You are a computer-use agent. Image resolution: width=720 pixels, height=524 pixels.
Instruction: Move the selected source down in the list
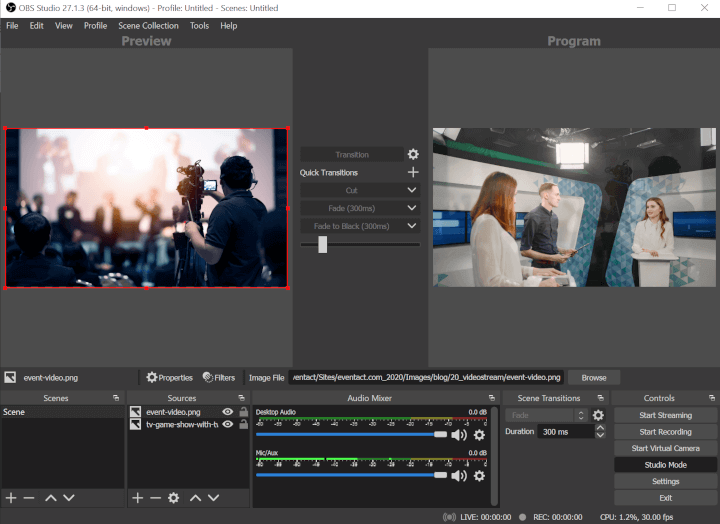(x=213, y=497)
